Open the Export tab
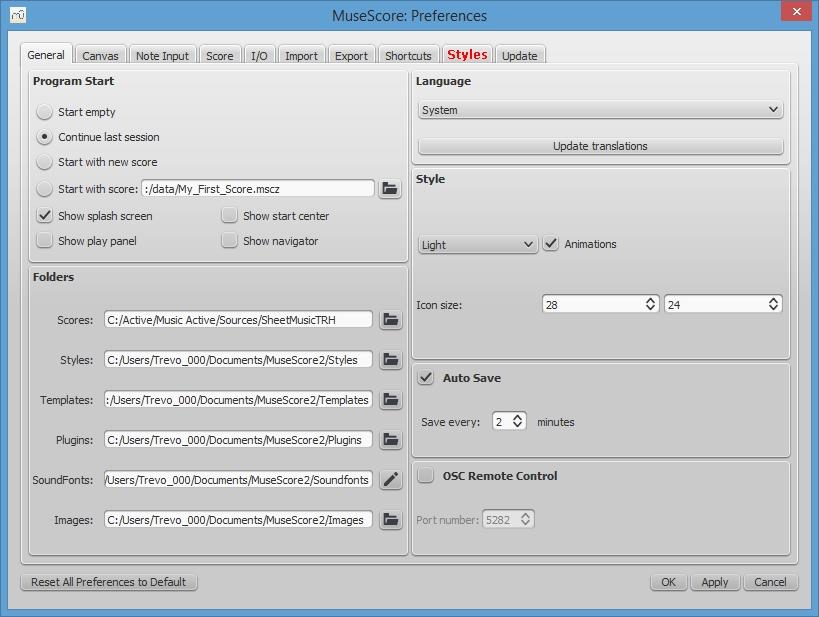 351,55
